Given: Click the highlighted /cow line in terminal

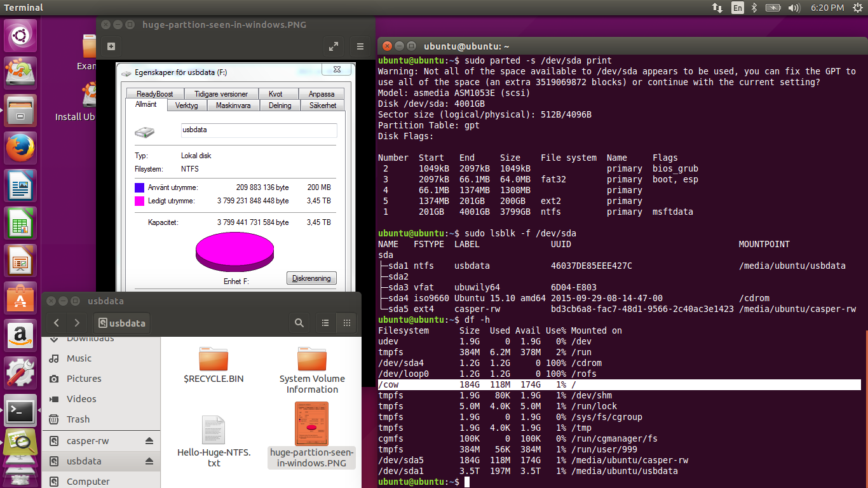Looking at the screenshot, I should tap(619, 384).
